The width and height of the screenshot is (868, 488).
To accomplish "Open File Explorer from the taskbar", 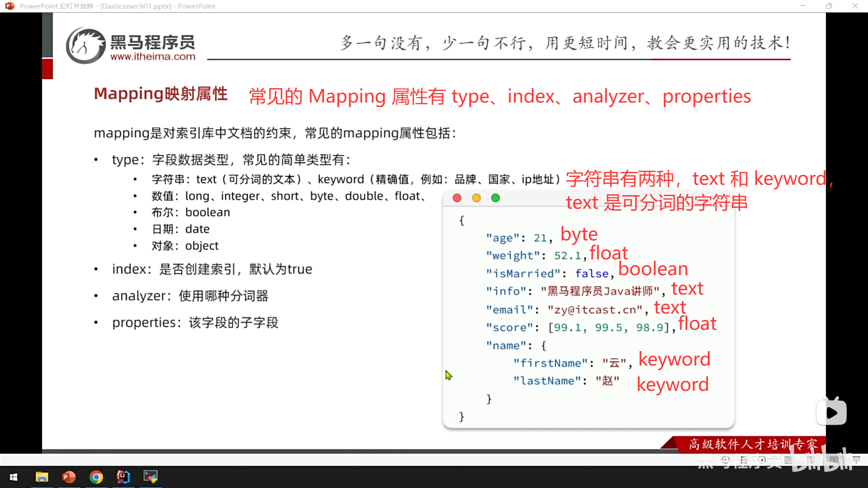I will [x=42, y=477].
